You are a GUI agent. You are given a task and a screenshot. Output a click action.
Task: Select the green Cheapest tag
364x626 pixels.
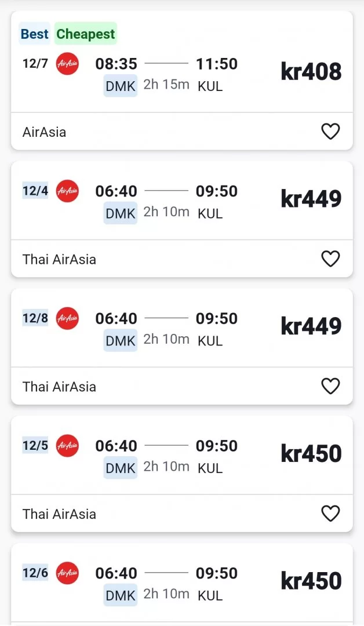point(86,34)
